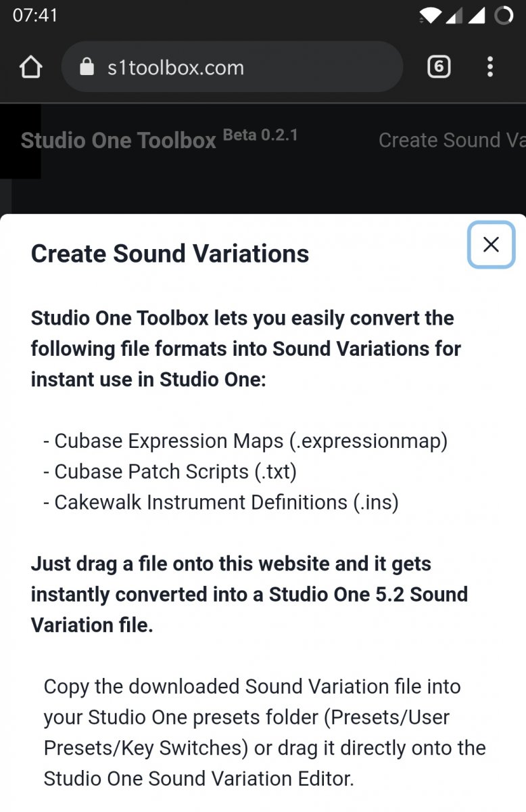Tap the 07:41 clock in status bar
Viewport: 526px width, 812px height.
(35, 16)
